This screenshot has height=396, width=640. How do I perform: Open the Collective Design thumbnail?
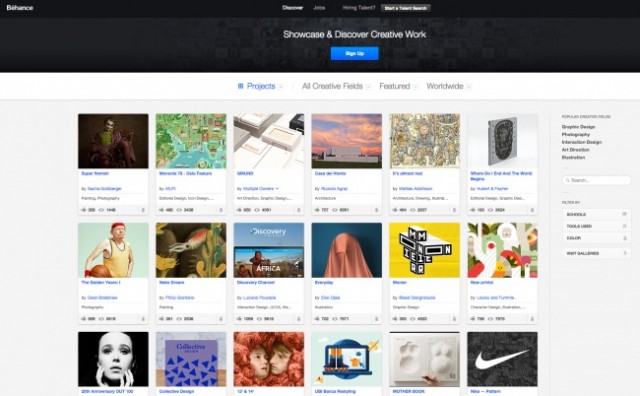[x=191, y=359]
